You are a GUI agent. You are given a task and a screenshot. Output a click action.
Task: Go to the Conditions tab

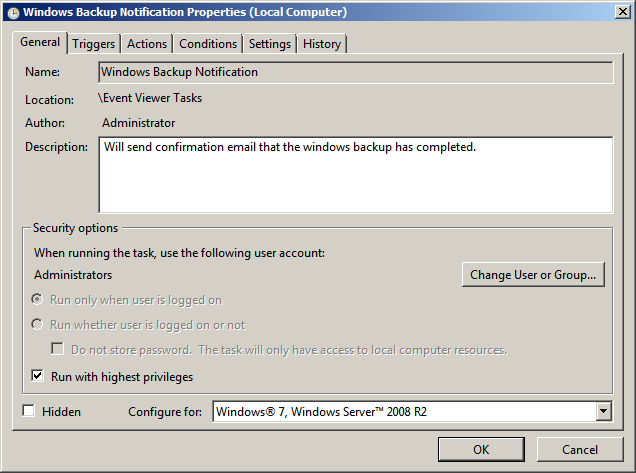(208, 44)
